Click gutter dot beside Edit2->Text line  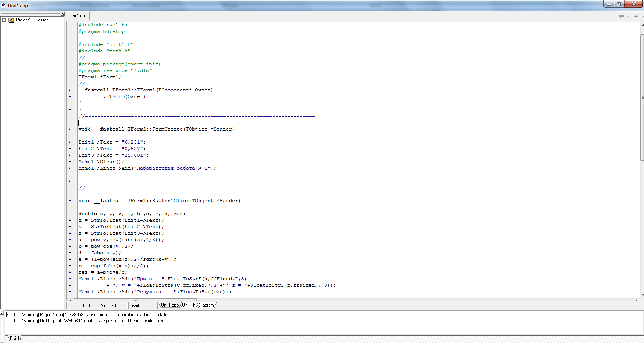pos(70,149)
